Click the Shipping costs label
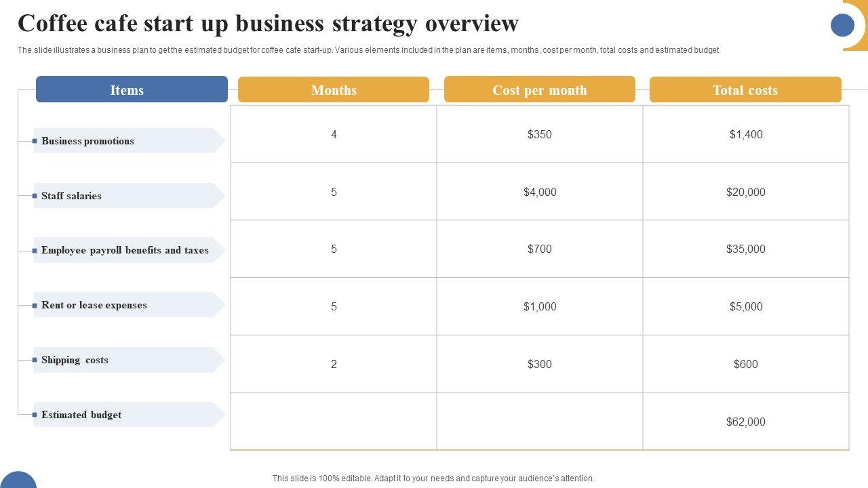 click(x=75, y=360)
